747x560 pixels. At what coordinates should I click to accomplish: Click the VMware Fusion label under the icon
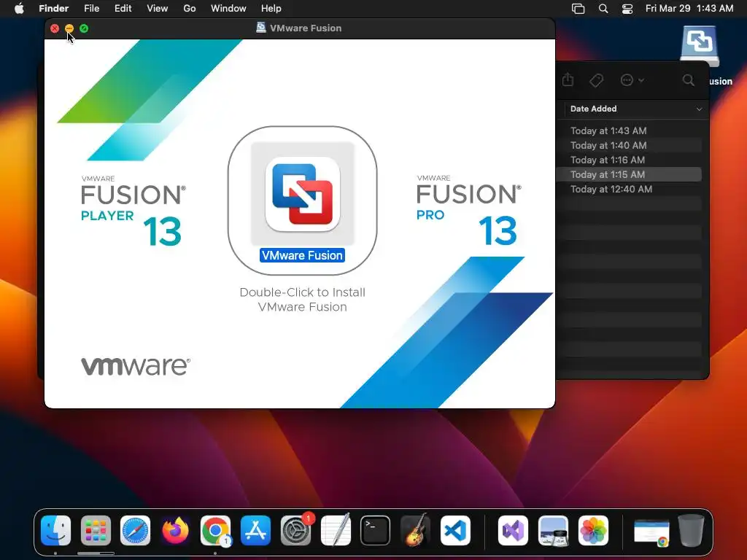coord(302,255)
